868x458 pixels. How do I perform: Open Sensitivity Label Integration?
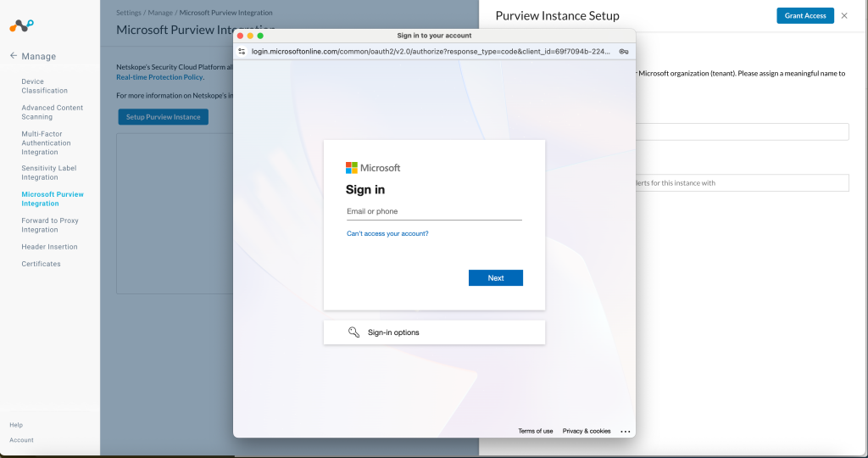[x=48, y=172]
